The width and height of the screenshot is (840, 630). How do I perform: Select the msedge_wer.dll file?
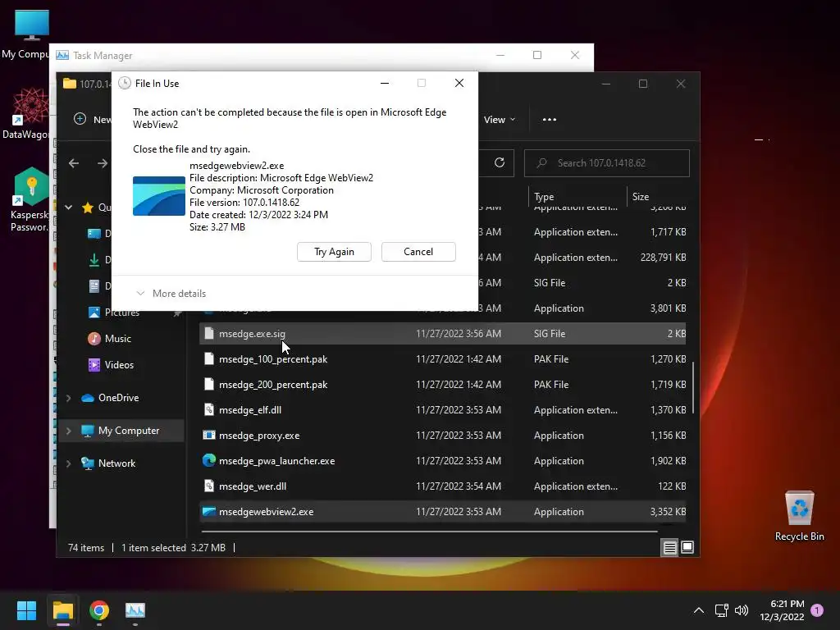(x=442, y=486)
